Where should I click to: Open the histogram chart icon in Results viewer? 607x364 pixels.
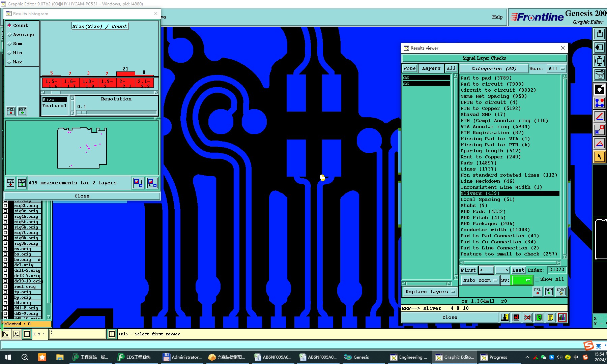pos(562,317)
